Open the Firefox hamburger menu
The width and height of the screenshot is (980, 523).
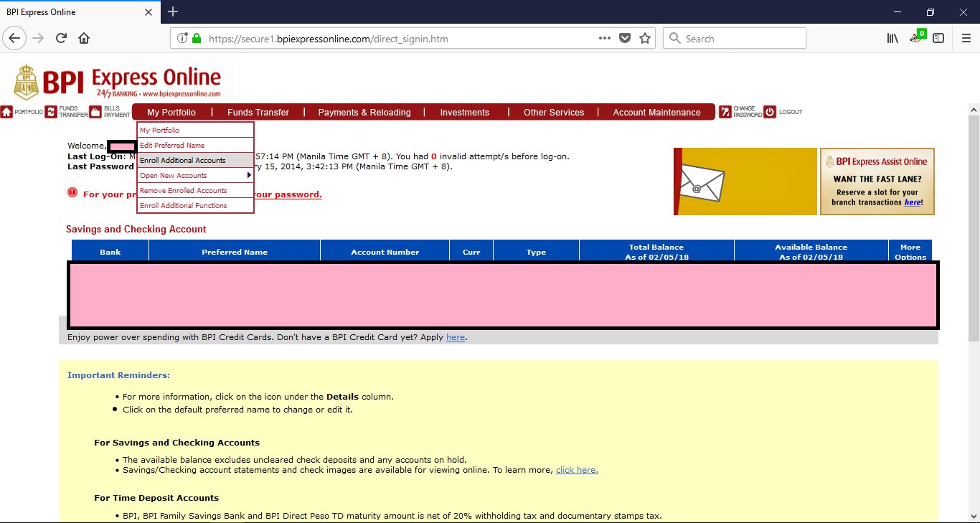[x=965, y=38]
